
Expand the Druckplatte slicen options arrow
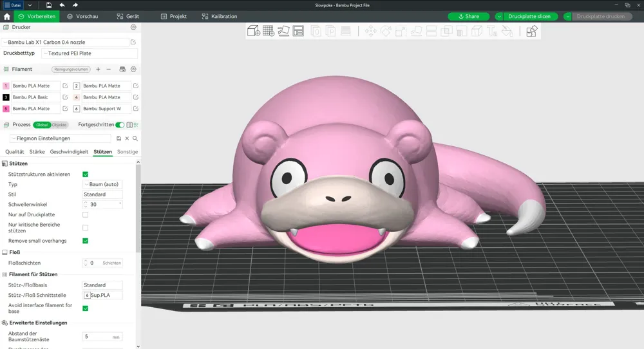499,17
